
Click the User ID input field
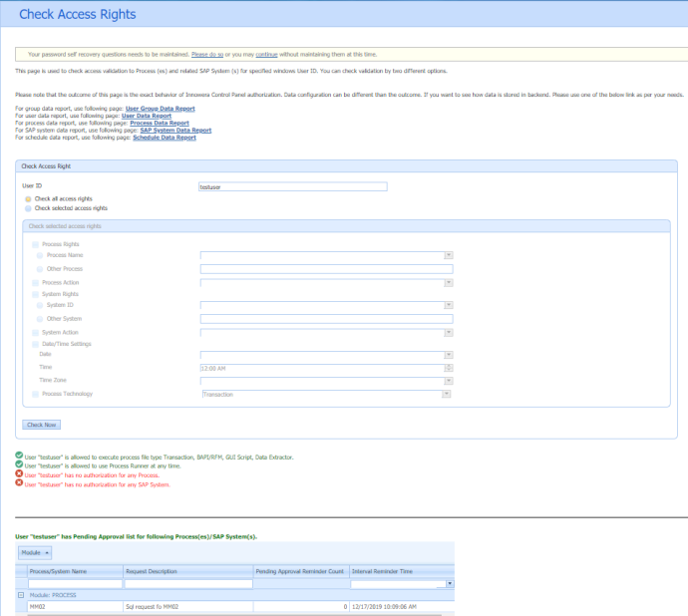pyautogui.click(x=293, y=187)
